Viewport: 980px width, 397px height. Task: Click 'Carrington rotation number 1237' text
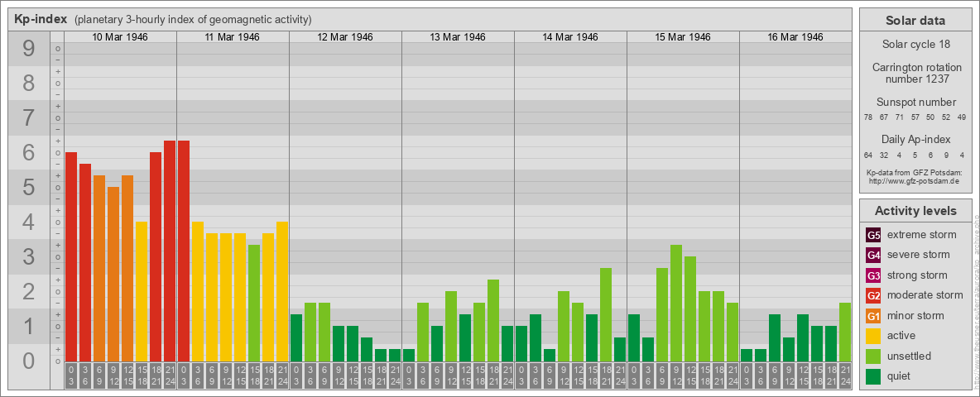point(915,73)
